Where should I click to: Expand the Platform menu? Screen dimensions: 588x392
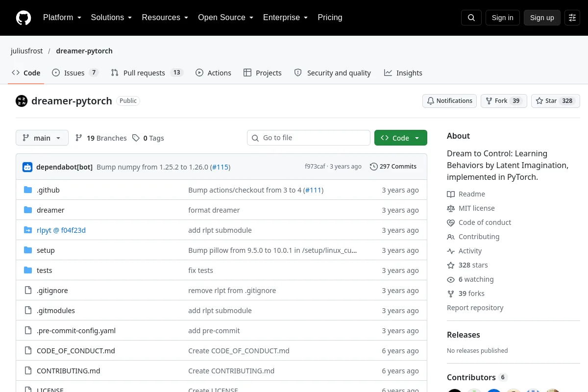[x=62, y=18]
